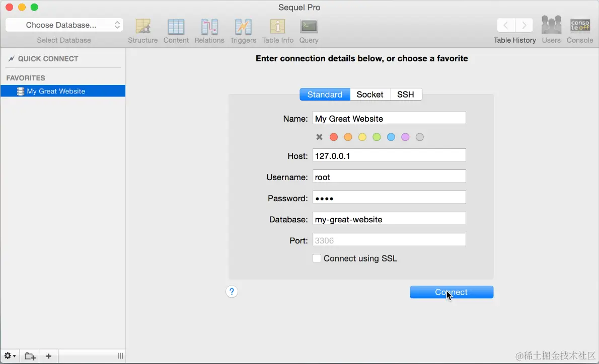Choose the red color label
The width and height of the screenshot is (599, 364).
tap(334, 137)
